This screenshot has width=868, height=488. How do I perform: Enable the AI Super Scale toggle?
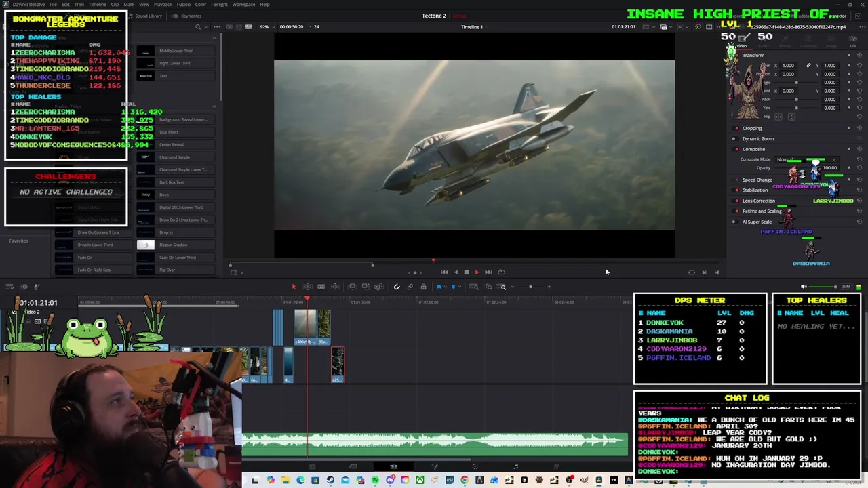(x=734, y=222)
